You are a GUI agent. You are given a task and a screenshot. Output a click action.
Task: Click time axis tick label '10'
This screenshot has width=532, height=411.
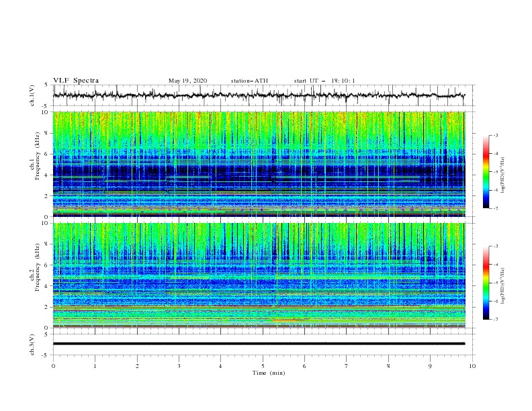[x=472, y=366]
